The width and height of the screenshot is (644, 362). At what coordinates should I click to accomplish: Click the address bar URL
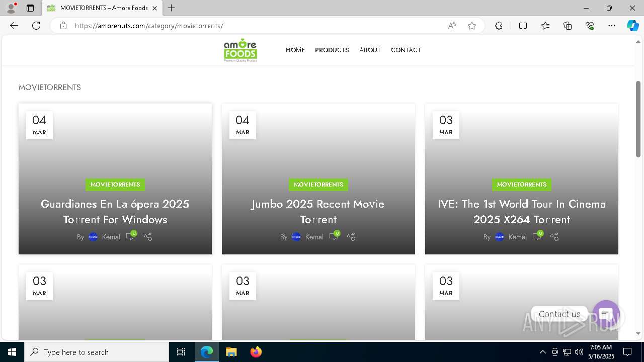click(149, 26)
